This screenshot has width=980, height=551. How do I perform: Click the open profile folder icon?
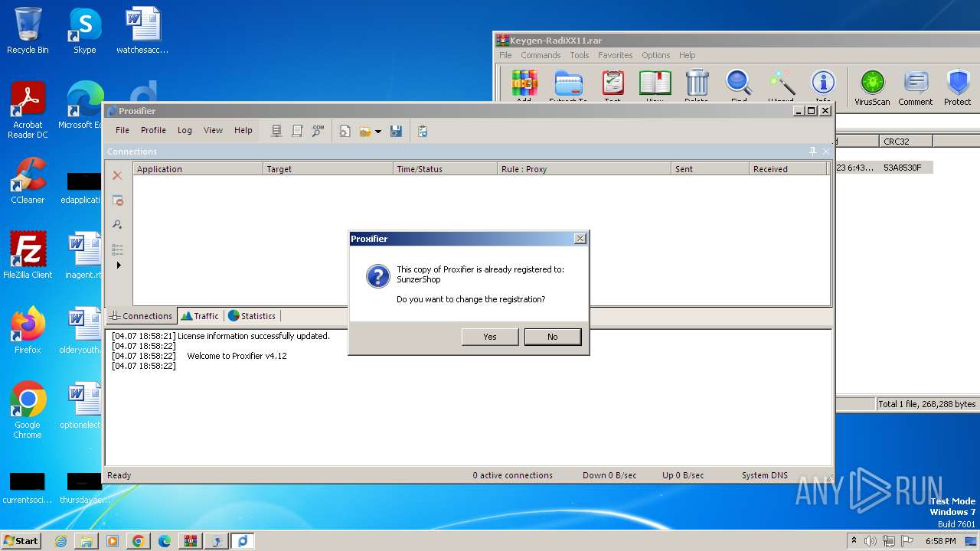tap(365, 131)
